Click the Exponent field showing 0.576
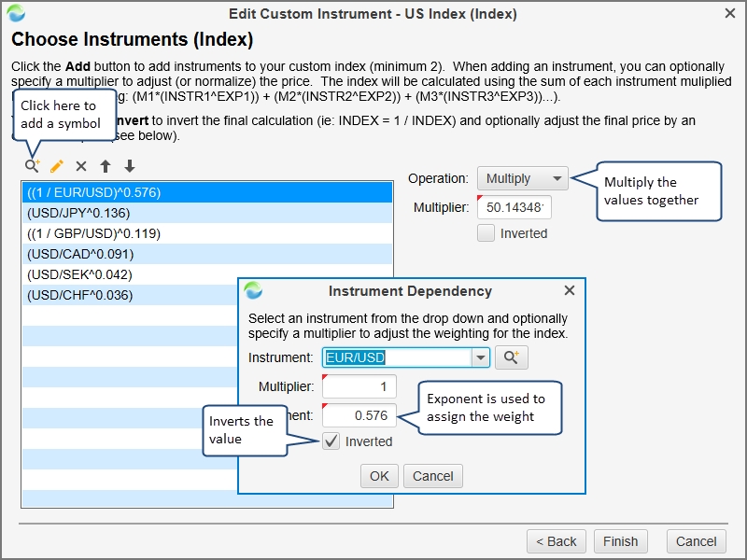The height and width of the screenshot is (560, 747). coord(359,415)
